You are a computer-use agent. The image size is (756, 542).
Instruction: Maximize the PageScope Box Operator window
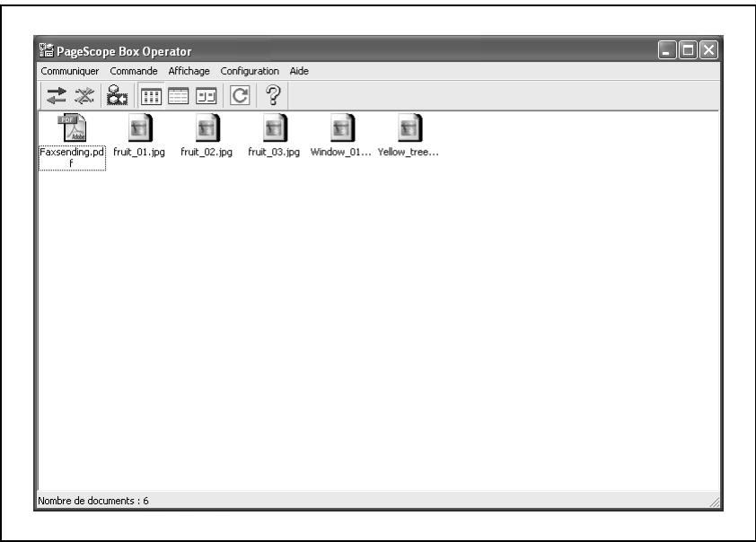pos(688,50)
